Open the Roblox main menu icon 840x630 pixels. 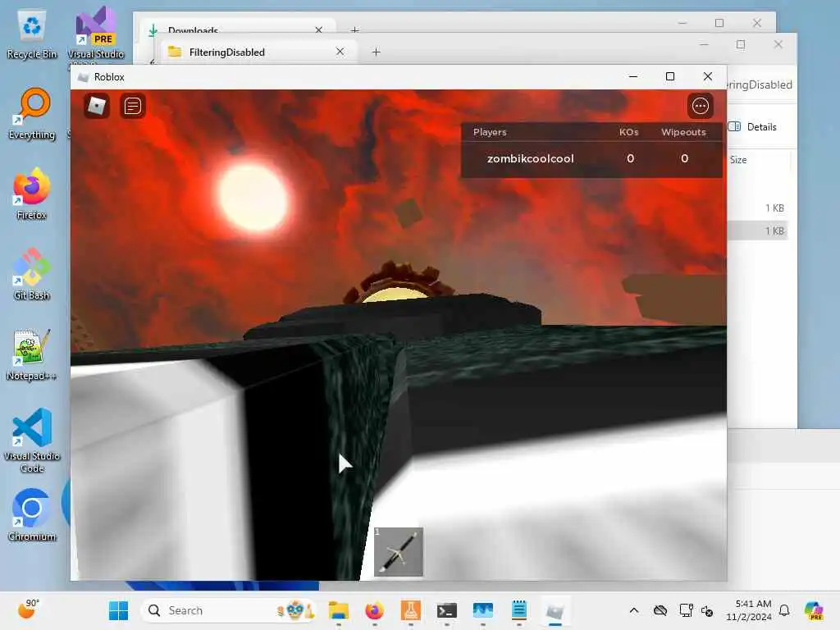coord(97,106)
